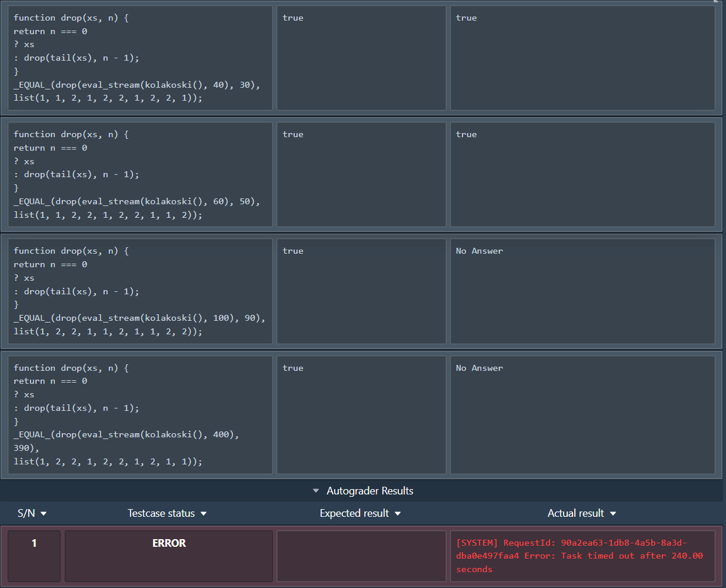This screenshot has width=726, height=588.
Task: Click the empty expected result cell in ERROR row
Action: (361, 556)
